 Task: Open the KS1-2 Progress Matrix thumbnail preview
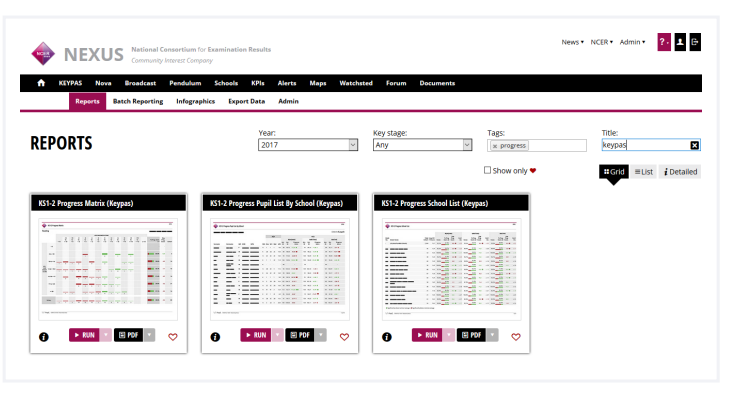(x=108, y=269)
